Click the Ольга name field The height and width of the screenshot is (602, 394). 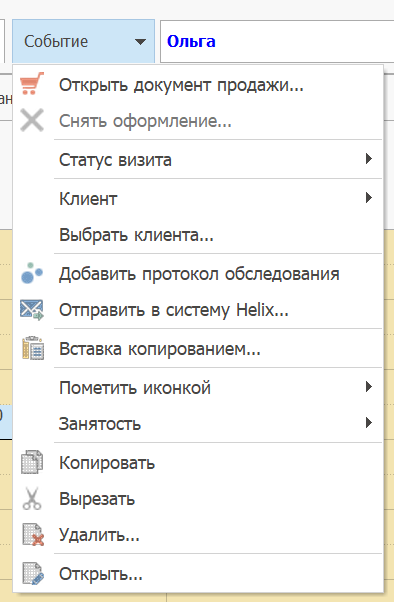[x=277, y=41]
